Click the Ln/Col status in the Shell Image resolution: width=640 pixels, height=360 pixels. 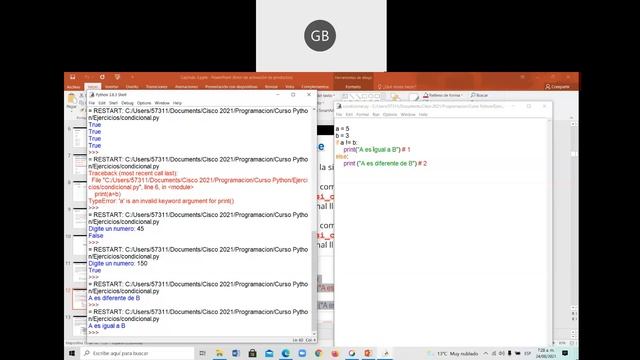[x=304, y=340]
